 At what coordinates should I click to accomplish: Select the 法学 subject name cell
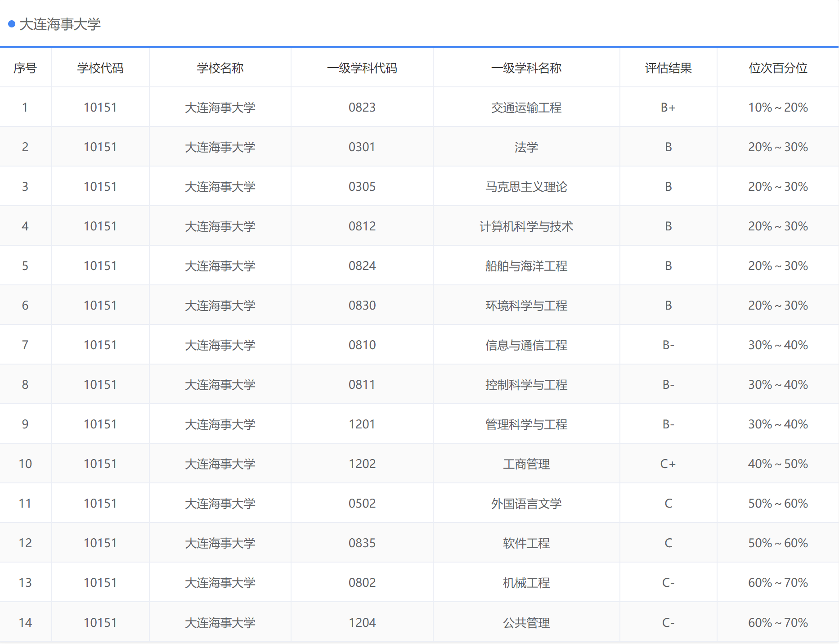click(526, 147)
